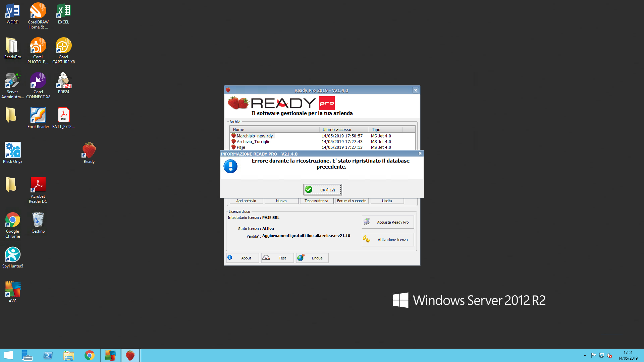Open the Acrobat Reader DC desktop icon
Screen dimensions: 644x362
coord(38,190)
